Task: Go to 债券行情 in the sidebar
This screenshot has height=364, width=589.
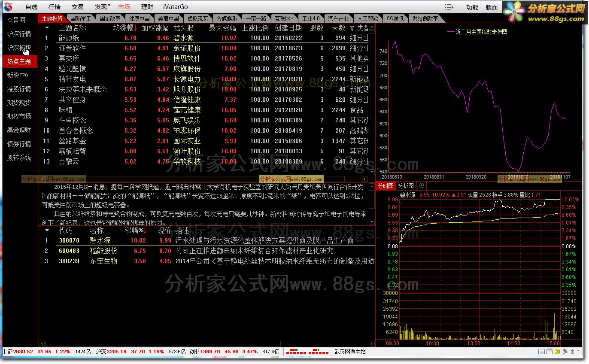Action: [x=19, y=144]
